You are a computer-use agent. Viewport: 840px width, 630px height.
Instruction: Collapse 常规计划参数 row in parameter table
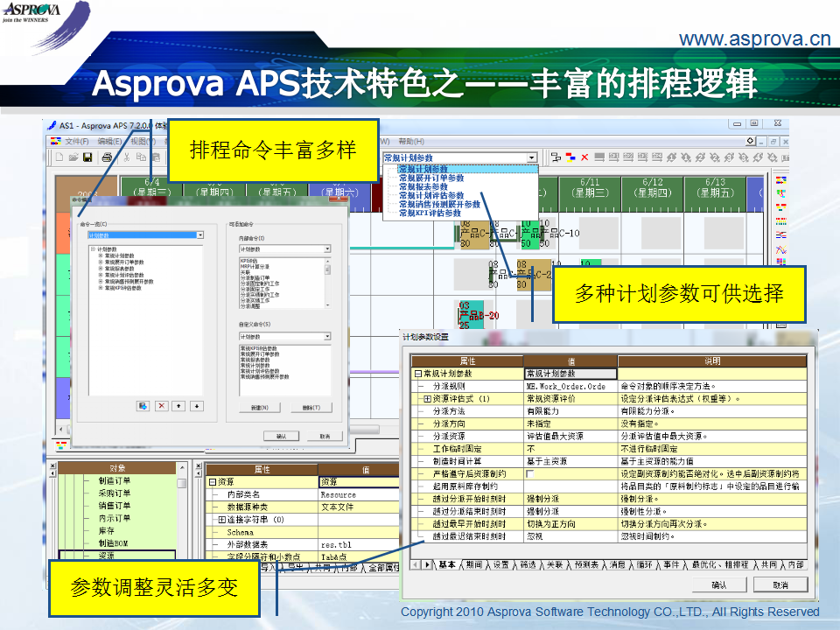(418, 374)
